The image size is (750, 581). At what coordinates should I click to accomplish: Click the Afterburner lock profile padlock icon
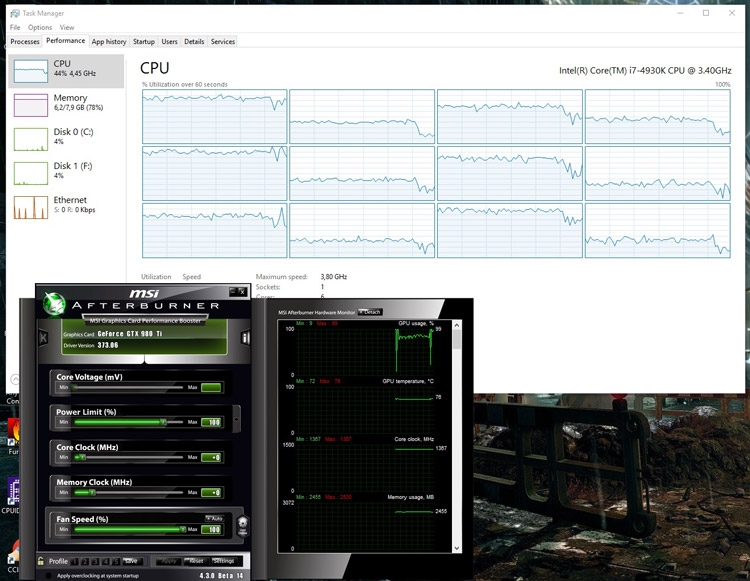(40, 561)
